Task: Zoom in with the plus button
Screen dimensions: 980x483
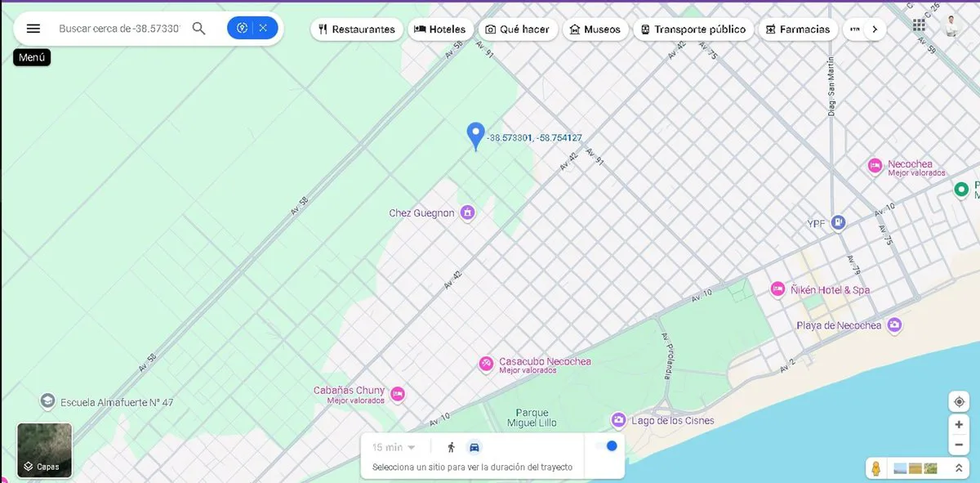Action: (959, 425)
